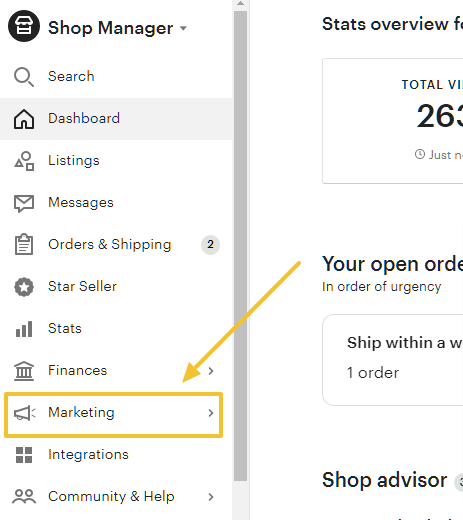Viewport: 463px width, 520px height.
Task: Click the Messages envelope icon
Action: tap(24, 203)
